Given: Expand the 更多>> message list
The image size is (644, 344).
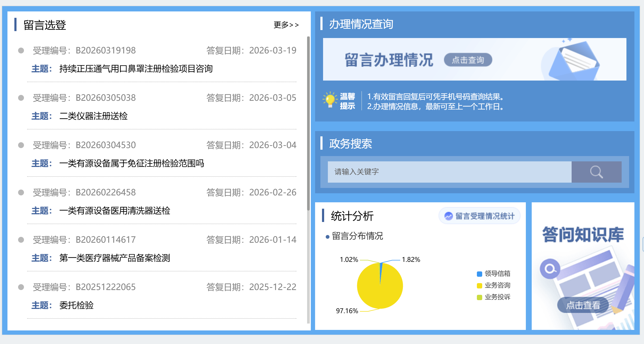Looking at the screenshot, I should pyautogui.click(x=286, y=25).
